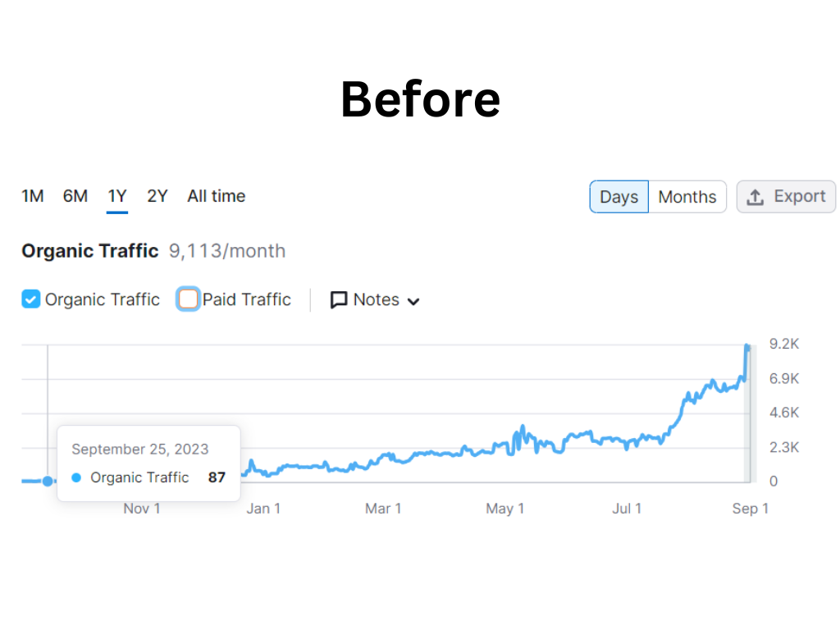Image resolution: width=840 pixels, height=630 pixels.
Task: Select the 1M time range
Action: (x=33, y=196)
